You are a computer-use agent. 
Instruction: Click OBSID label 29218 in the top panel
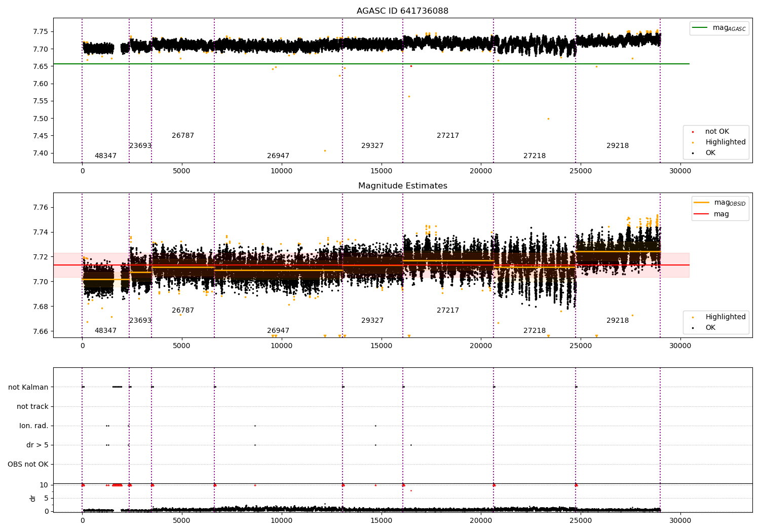tap(618, 146)
